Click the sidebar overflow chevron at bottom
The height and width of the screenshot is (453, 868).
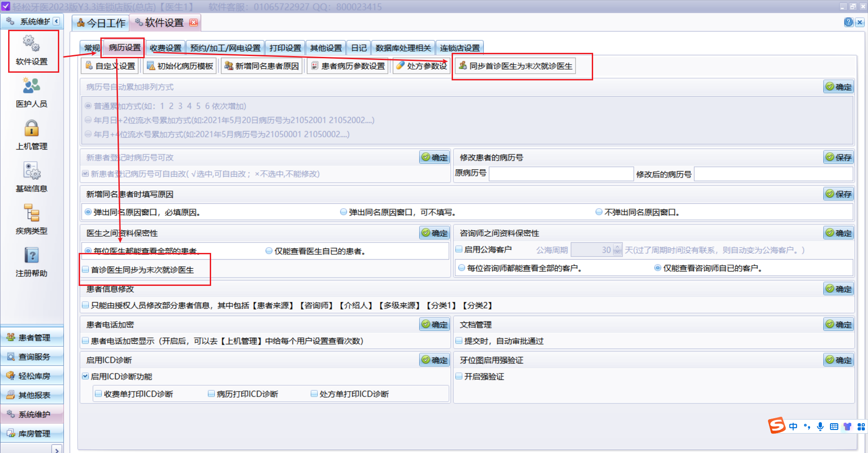pyautogui.click(x=57, y=450)
